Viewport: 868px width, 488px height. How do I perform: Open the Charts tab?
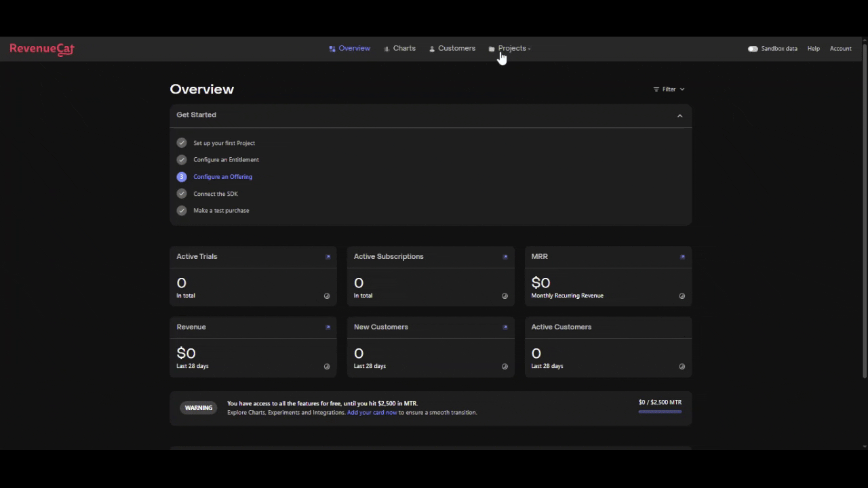coord(399,48)
